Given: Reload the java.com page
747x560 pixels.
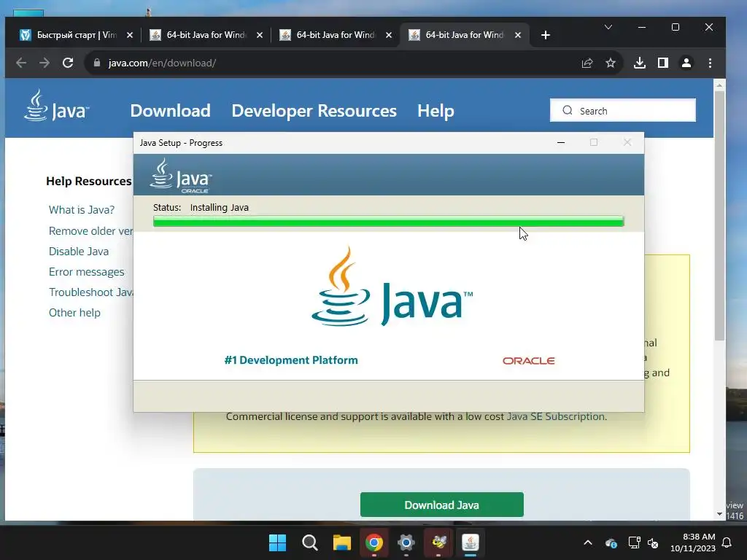Looking at the screenshot, I should pos(68,63).
